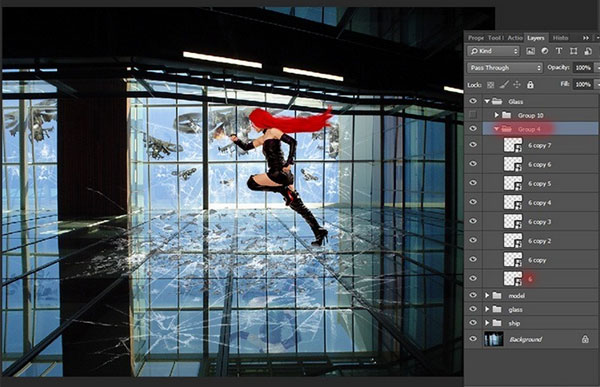The height and width of the screenshot is (387, 600).
Task: Select the 6 copy 6 smart object thumbnail
Action: 513,164
